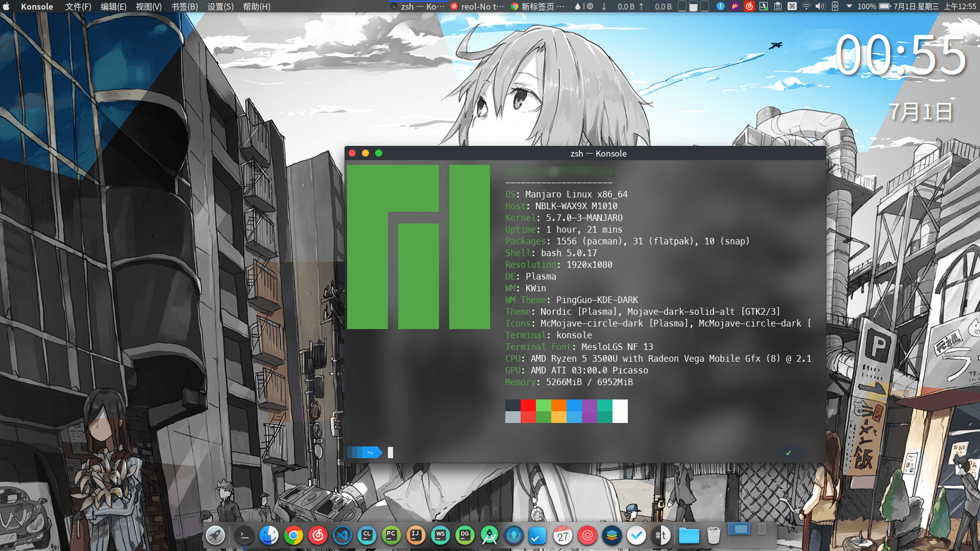
Task: Open PyCharm from the dock
Action: coord(391,535)
